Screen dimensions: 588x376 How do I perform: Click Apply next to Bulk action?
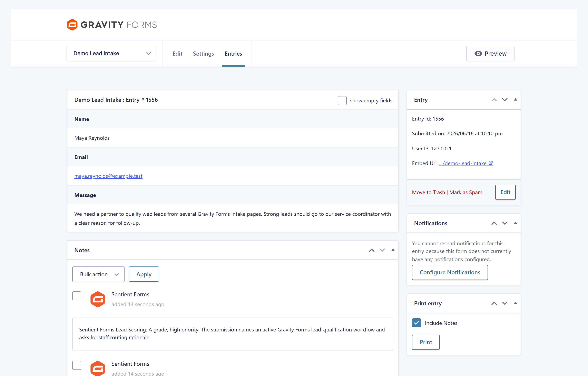click(x=144, y=274)
